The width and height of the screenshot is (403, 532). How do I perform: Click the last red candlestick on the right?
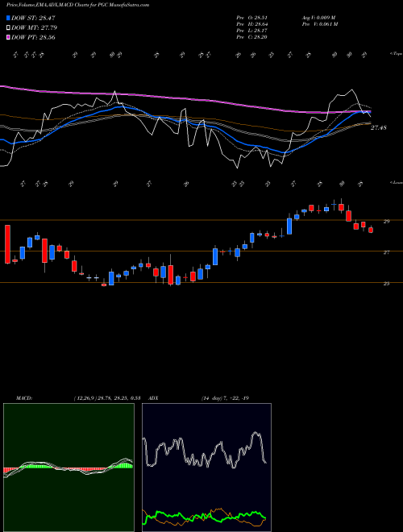(x=371, y=230)
